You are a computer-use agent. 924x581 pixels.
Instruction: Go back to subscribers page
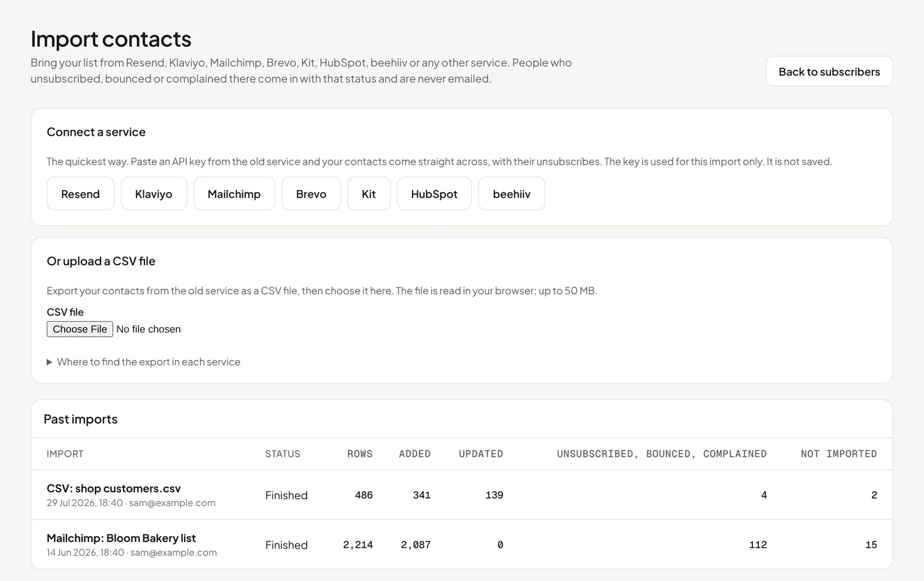829,71
